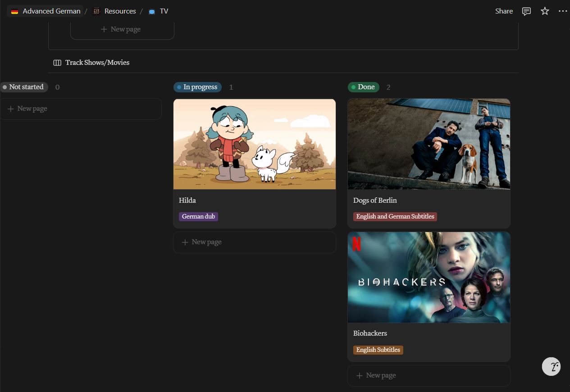Select the Track Shows/Movies view tab
570x392 pixels.
pos(91,63)
